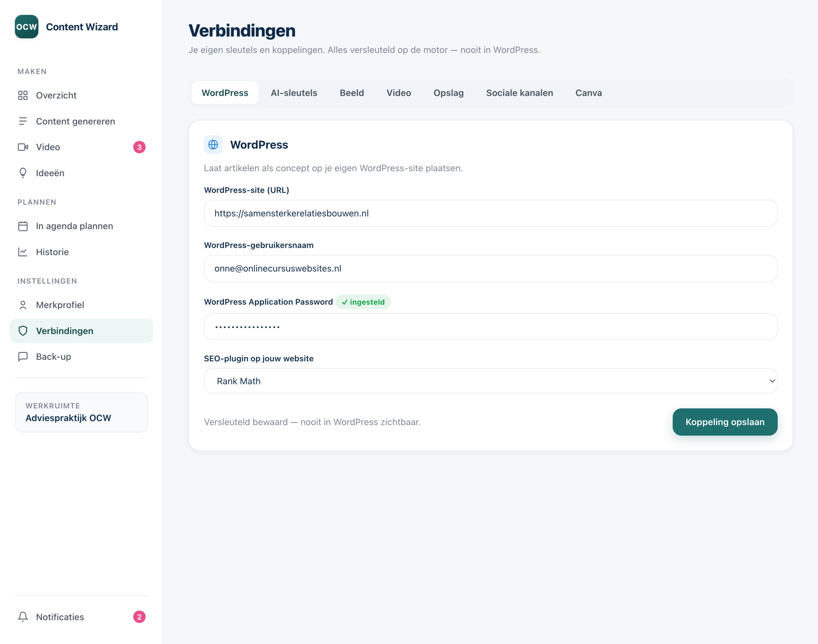
Task: Click the INSTELLINGEN section header
Action: click(47, 281)
